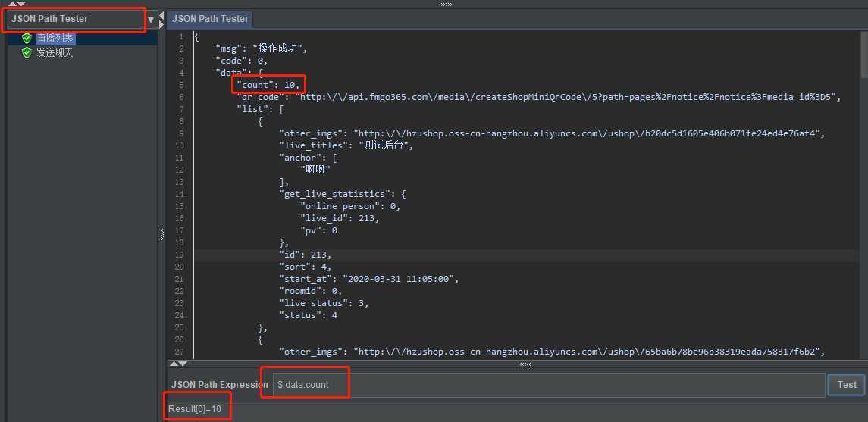The image size is (868, 422).
Task: Click line number 19 in the gutter
Action: (179, 255)
